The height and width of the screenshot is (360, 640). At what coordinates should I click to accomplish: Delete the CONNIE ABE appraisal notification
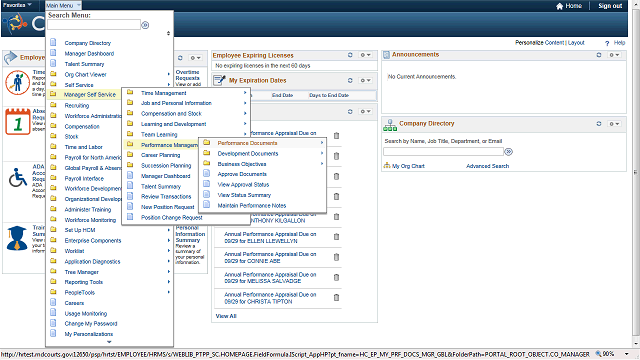[336, 257]
